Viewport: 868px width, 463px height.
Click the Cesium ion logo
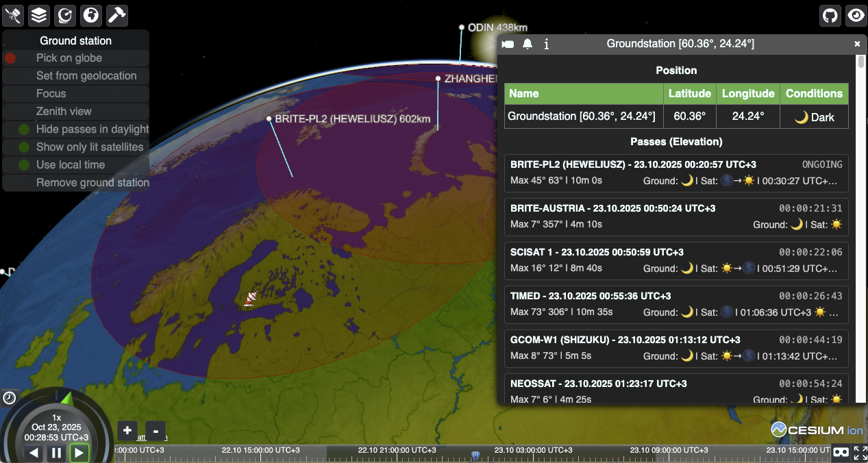(817, 430)
